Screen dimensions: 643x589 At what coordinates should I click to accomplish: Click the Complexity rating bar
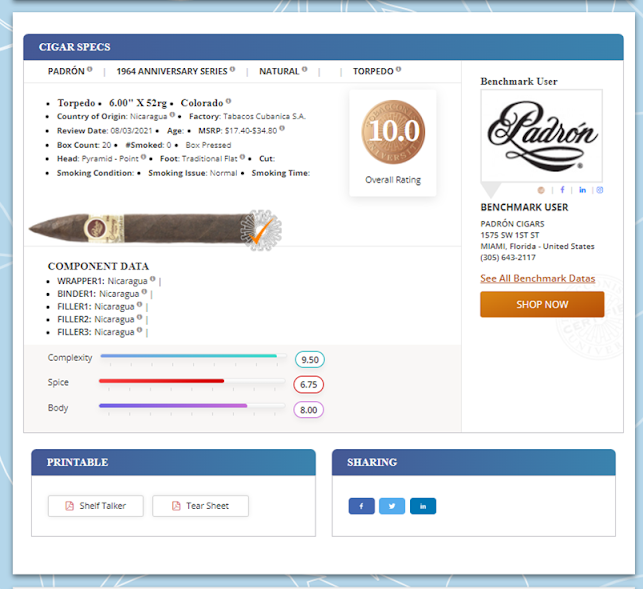coord(193,356)
